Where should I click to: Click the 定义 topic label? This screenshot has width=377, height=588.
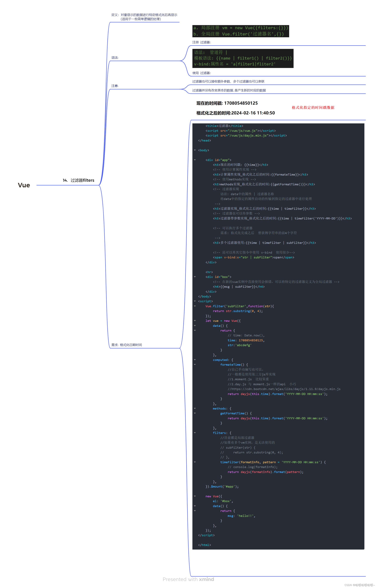click(x=144, y=17)
